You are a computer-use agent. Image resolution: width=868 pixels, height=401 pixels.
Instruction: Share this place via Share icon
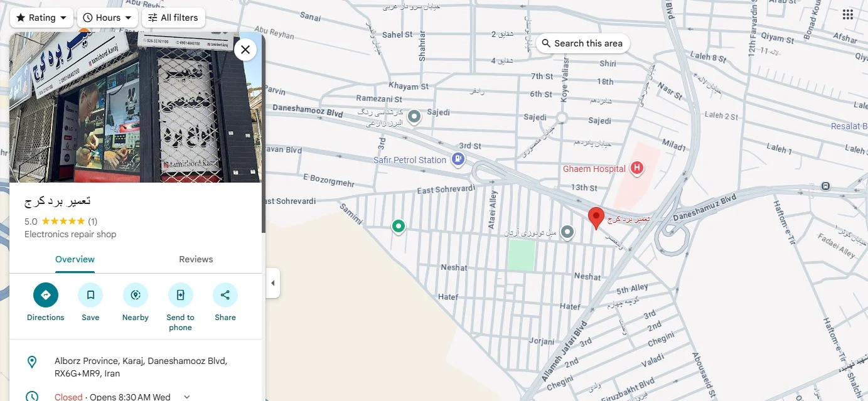point(225,295)
